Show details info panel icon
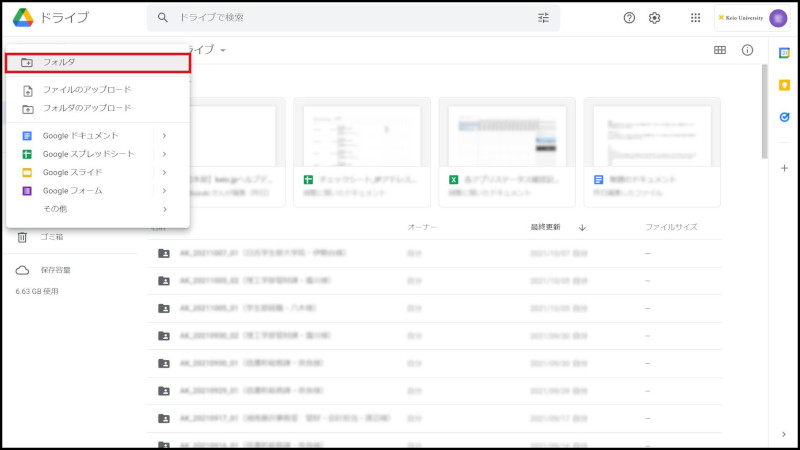Screen dimensions: 800x450 tap(747, 50)
